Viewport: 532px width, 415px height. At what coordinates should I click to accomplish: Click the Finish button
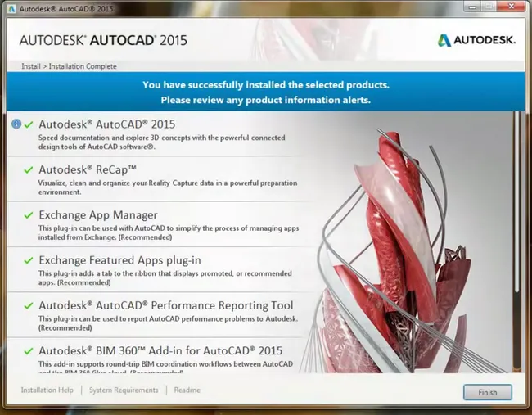coord(488,392)
